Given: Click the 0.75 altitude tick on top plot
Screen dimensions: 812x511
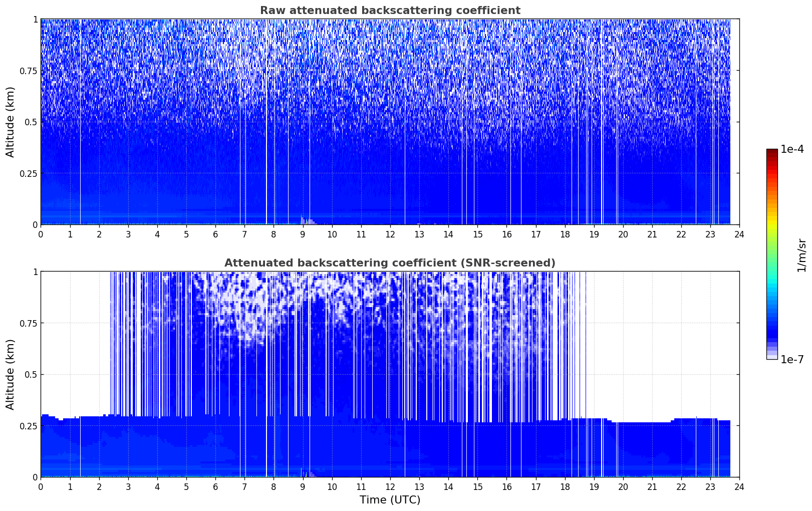Looking at the screenshot, I should (x=29, y=71).
